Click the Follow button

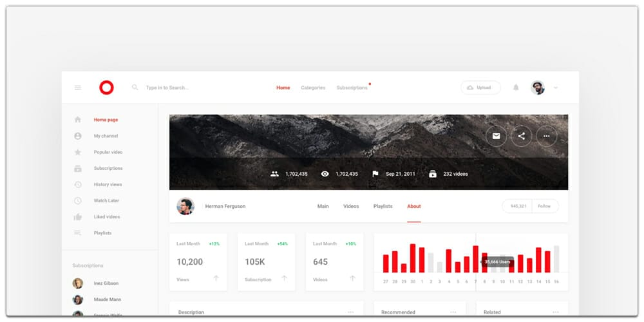[x=545, y=206]
